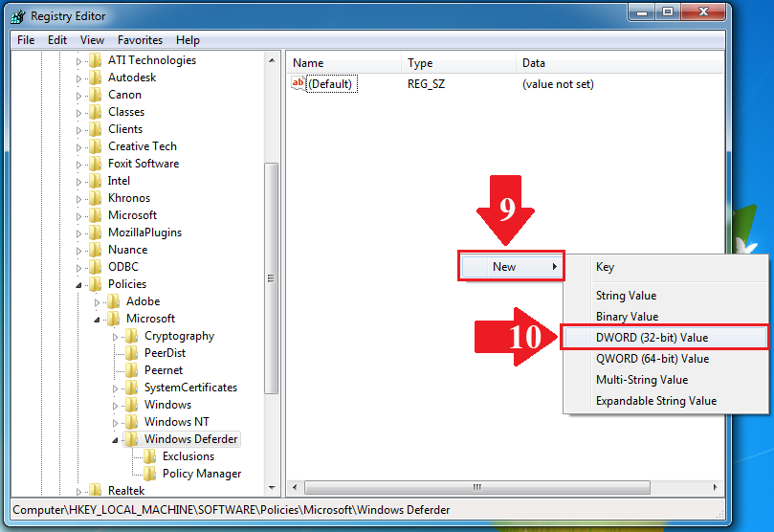
Task: Select New in the context menu
Action: click(512, 267)
